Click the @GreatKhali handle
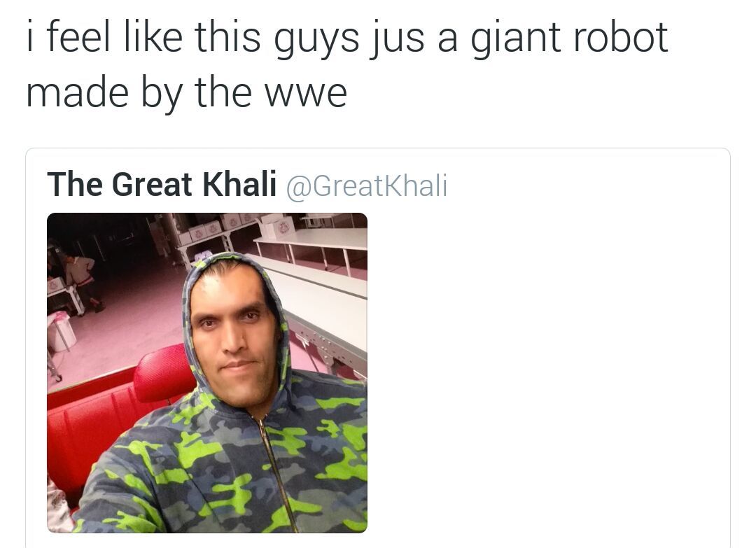This screenshot has width=756, height=548. [367, 185]
